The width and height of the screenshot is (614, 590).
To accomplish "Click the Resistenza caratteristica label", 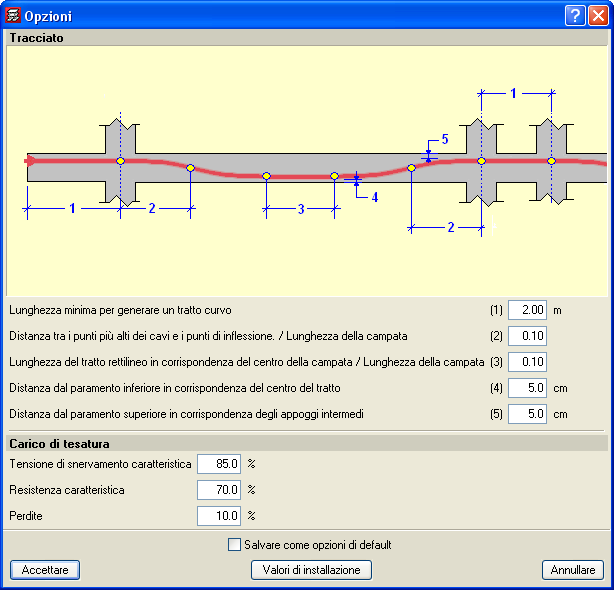I will 67,490.
